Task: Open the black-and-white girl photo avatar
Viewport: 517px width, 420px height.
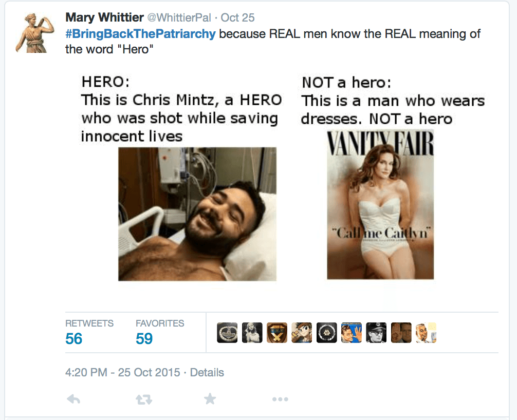Action: (252, 333)
